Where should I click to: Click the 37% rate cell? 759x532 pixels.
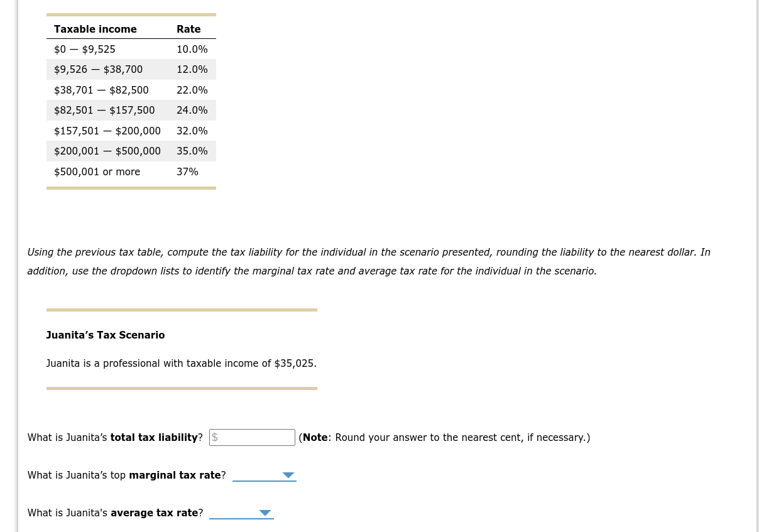187,171
